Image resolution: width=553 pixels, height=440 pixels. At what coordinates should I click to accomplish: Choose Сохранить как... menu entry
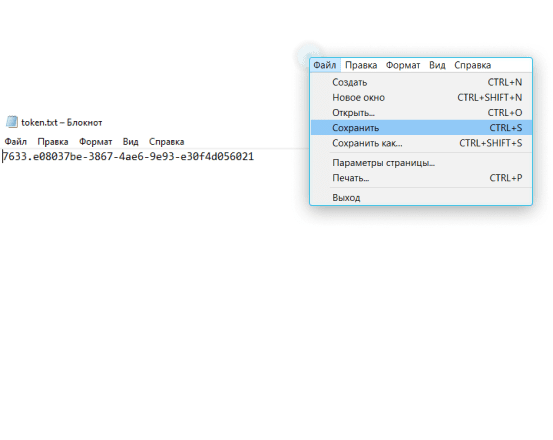point(421,143)
